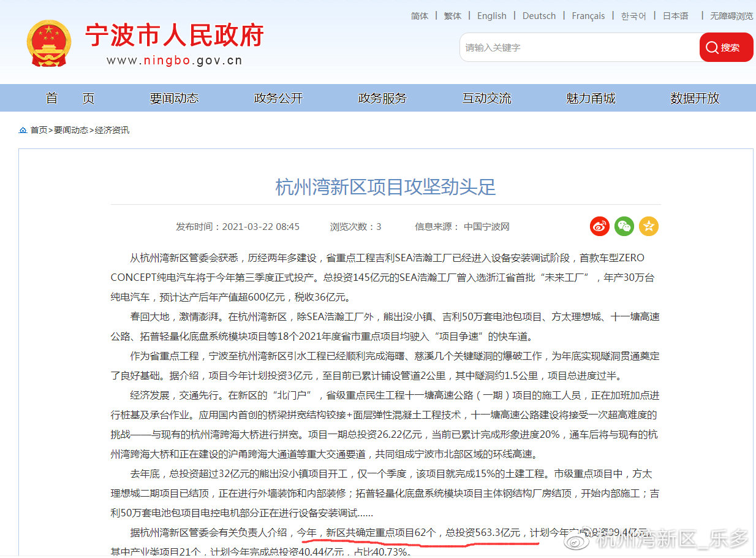Open the 互动交流 navigation tab
The width and height of the screenshot is (756, 558).
(x=487, y=98)
